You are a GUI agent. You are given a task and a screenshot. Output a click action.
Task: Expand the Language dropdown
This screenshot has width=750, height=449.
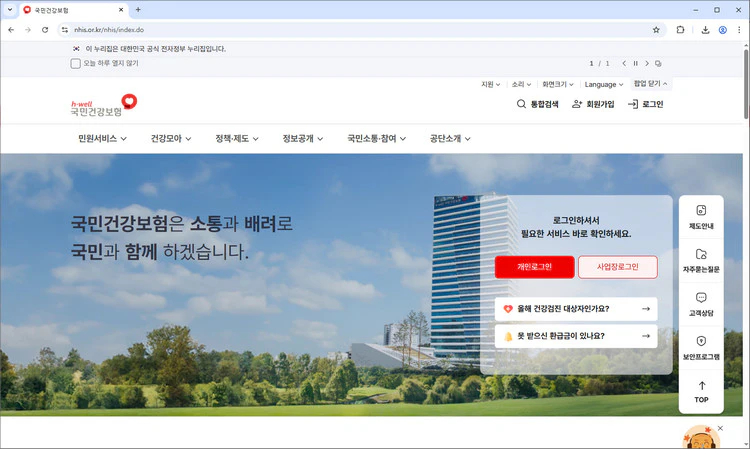[604, 84]
